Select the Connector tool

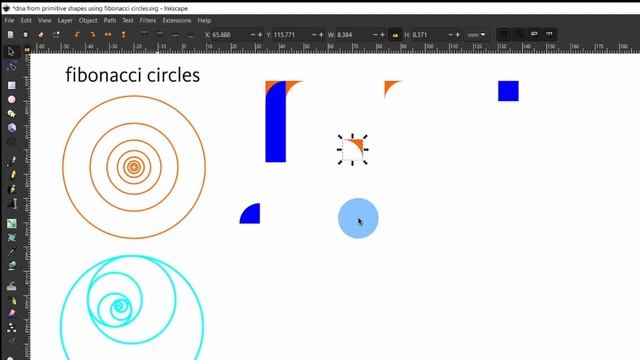tap(11, 327)
